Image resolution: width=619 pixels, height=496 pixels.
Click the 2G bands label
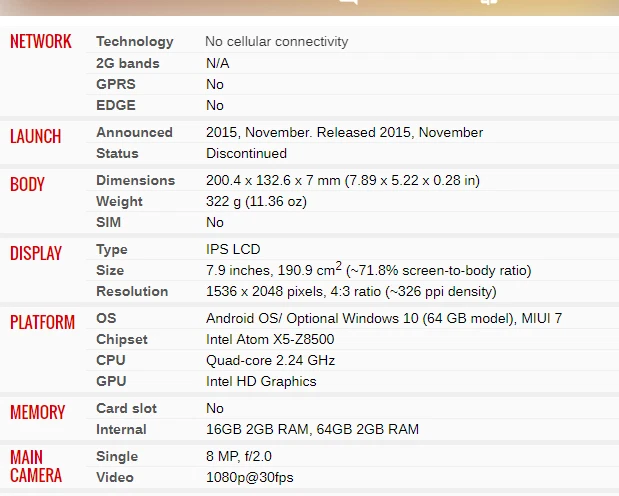128,63
